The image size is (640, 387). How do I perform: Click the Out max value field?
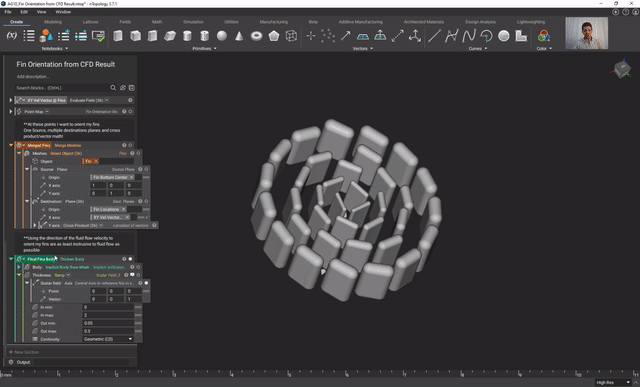click(108, 331)
